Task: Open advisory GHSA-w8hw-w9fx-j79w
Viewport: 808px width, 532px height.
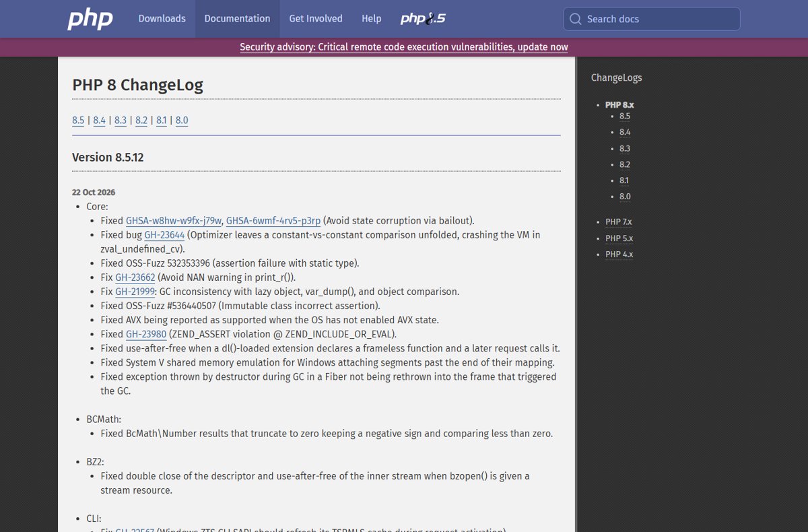Action: click(x=174, y=221)
